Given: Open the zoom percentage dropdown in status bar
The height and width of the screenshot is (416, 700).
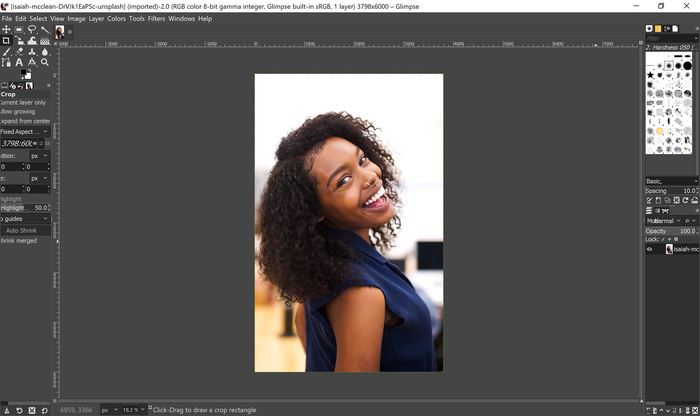Looking at the screenshot, I should (135, 409).
